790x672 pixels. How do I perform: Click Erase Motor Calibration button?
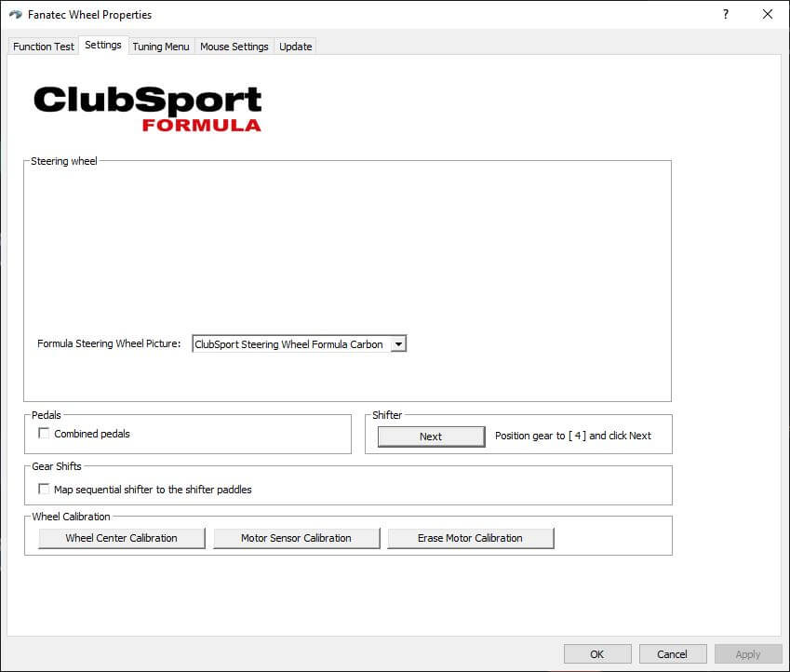[470, 538]
